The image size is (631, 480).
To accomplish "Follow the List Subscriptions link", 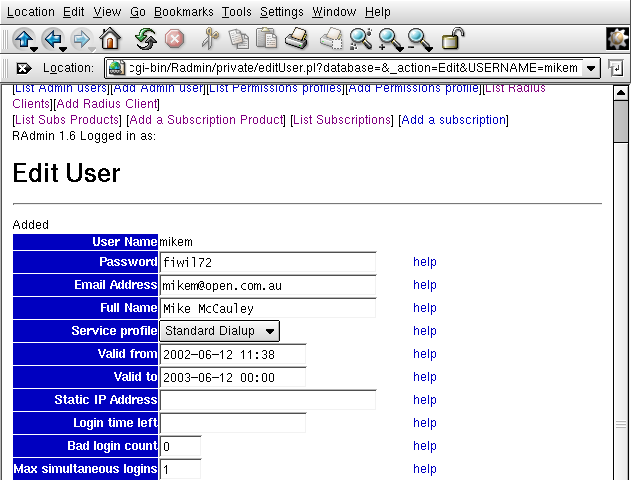I will pyautogui.click(x=342, y=120).
